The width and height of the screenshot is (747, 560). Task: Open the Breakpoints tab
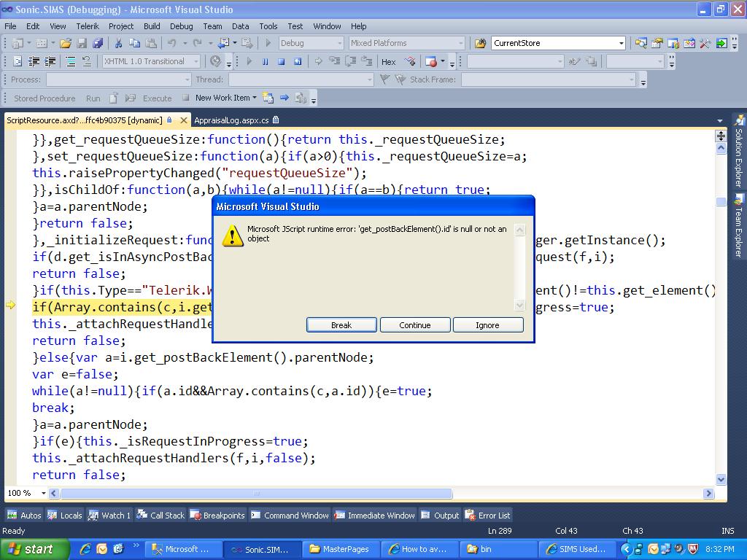click(217, 516)
